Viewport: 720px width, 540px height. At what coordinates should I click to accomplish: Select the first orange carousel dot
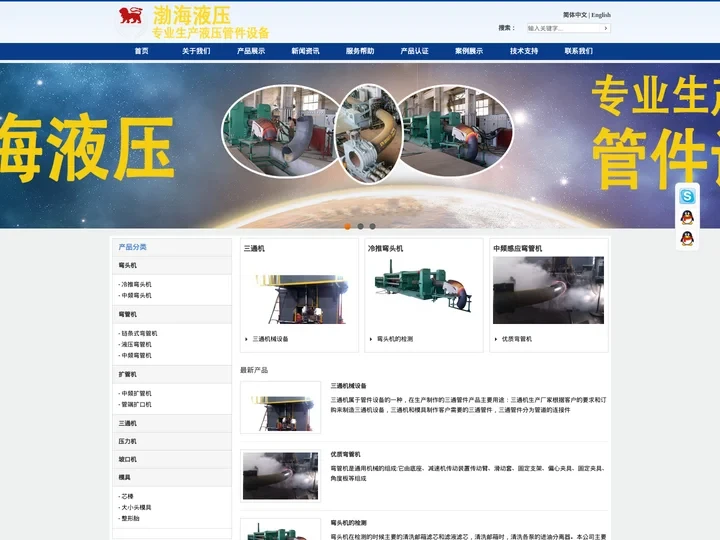[348, 226]
